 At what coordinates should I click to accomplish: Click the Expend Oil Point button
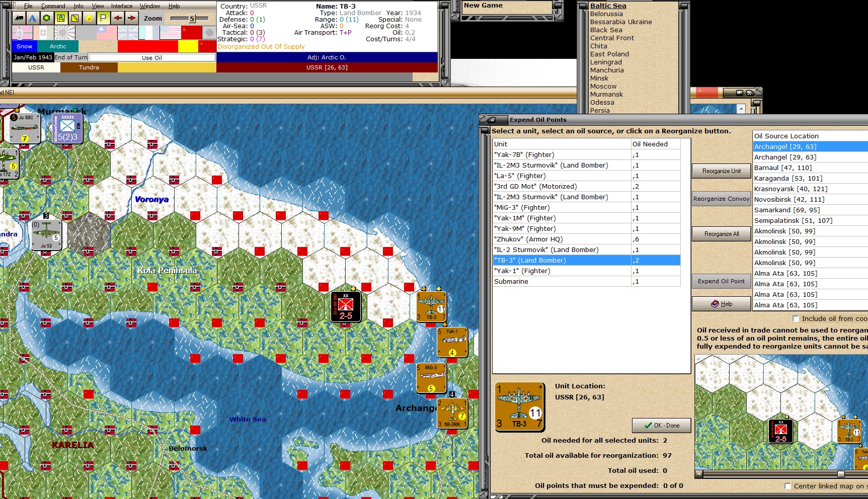(x=722, y=281)
